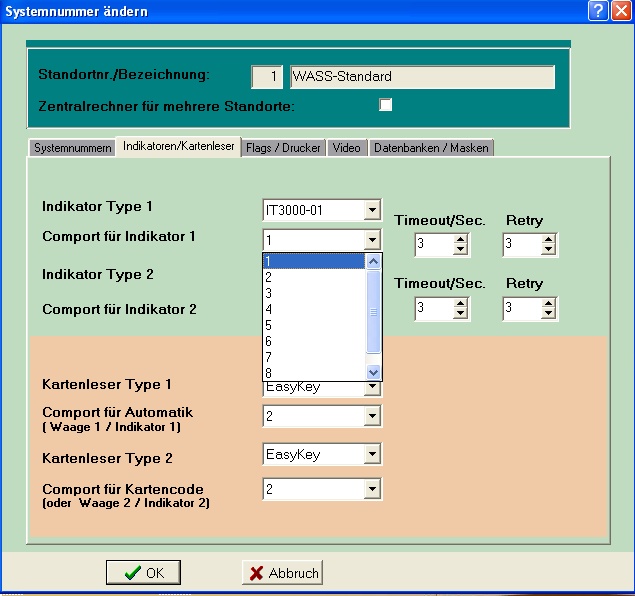Toggle Zentralrechner für mehrere Standorte checkbox

tap(385, 105)
